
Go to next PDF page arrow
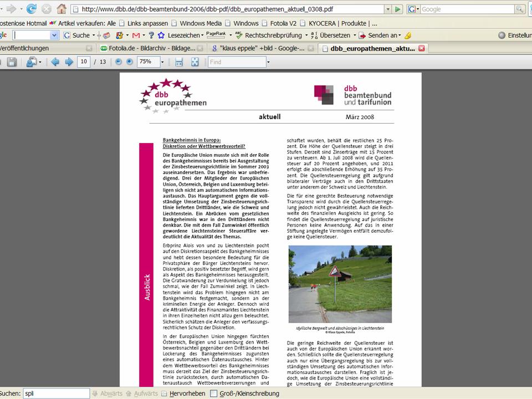tap(69, 62)
